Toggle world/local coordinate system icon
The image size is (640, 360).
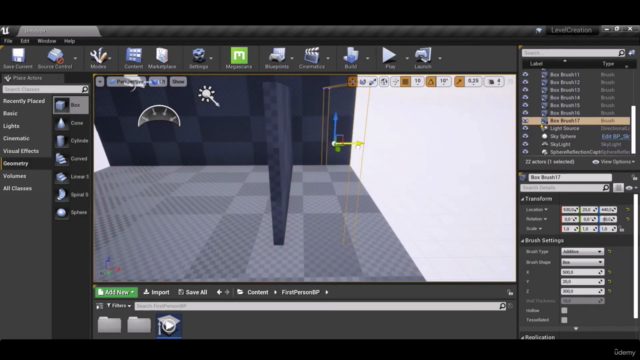(x=384, y=82)
